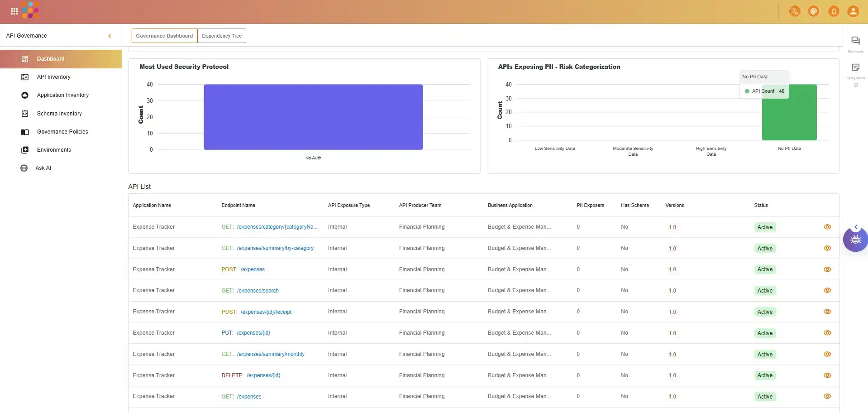
Task: Open the Comments panel icon
Action: (x=855, y=41)
